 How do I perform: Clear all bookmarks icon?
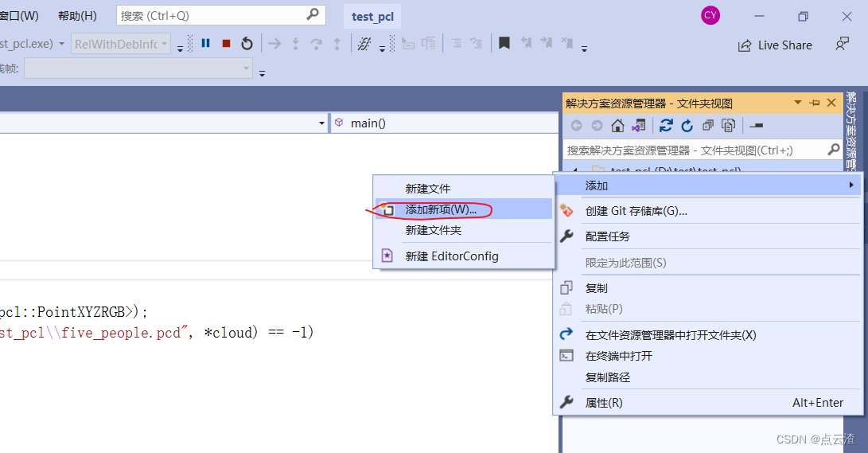[x=566, y=43]
